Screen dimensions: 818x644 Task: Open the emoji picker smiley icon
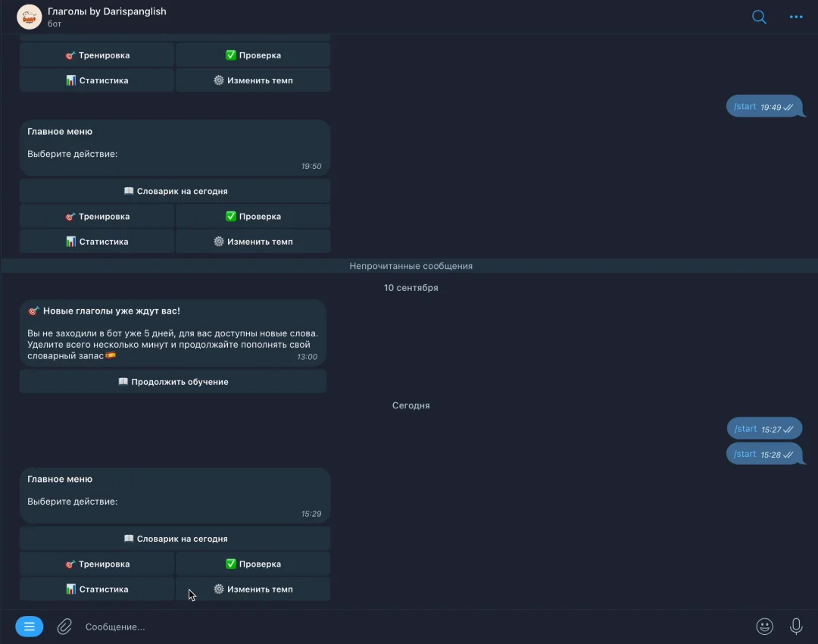pyautogui.click(x=764, y=627)
